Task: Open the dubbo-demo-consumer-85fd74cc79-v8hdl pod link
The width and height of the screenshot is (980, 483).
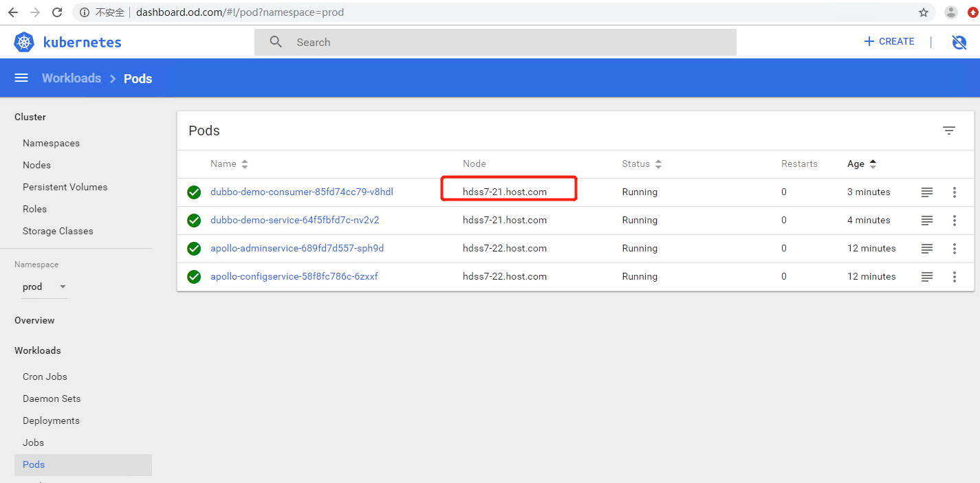Action: click(x=302, y=192)
